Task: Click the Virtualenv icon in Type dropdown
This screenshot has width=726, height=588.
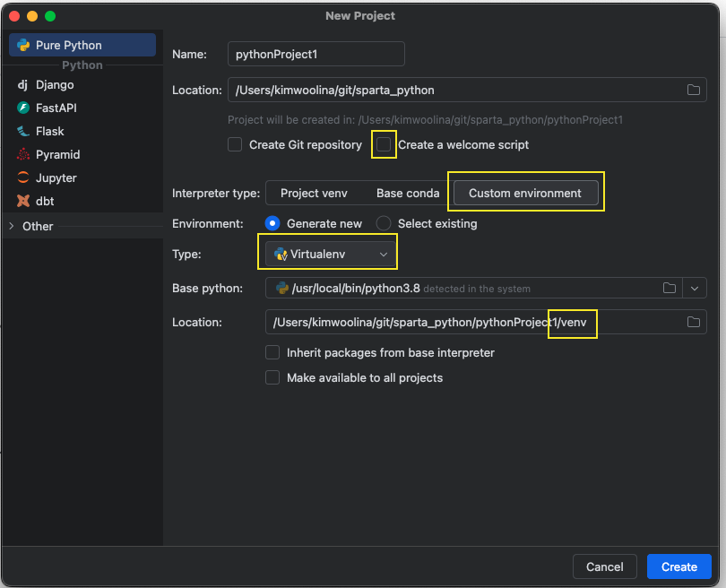Action: tap(281, 254)
